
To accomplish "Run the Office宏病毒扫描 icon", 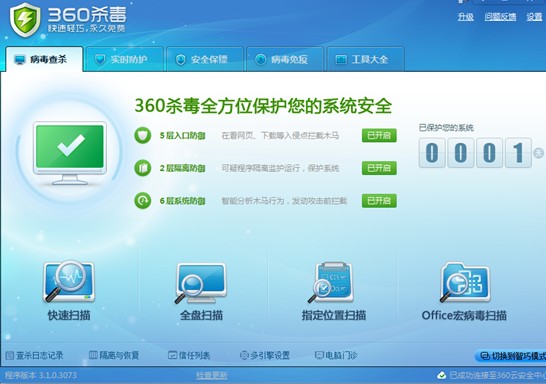I will pos(465,282).
